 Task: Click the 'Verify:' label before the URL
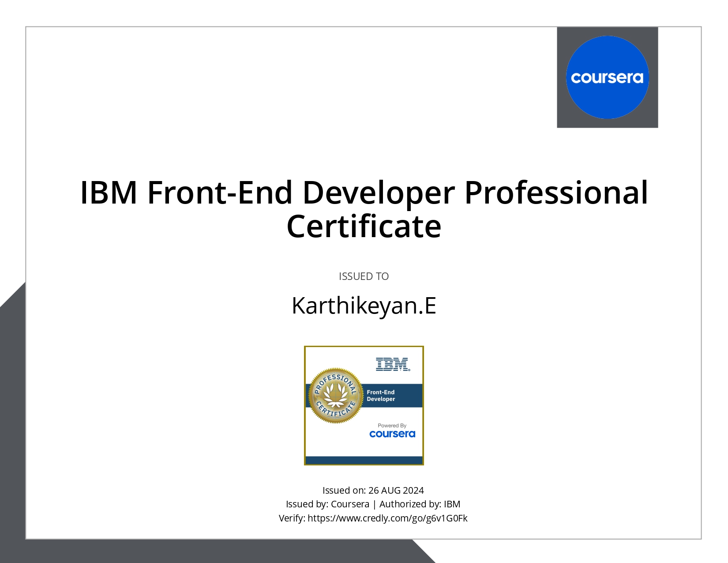(x=292, y=518)
